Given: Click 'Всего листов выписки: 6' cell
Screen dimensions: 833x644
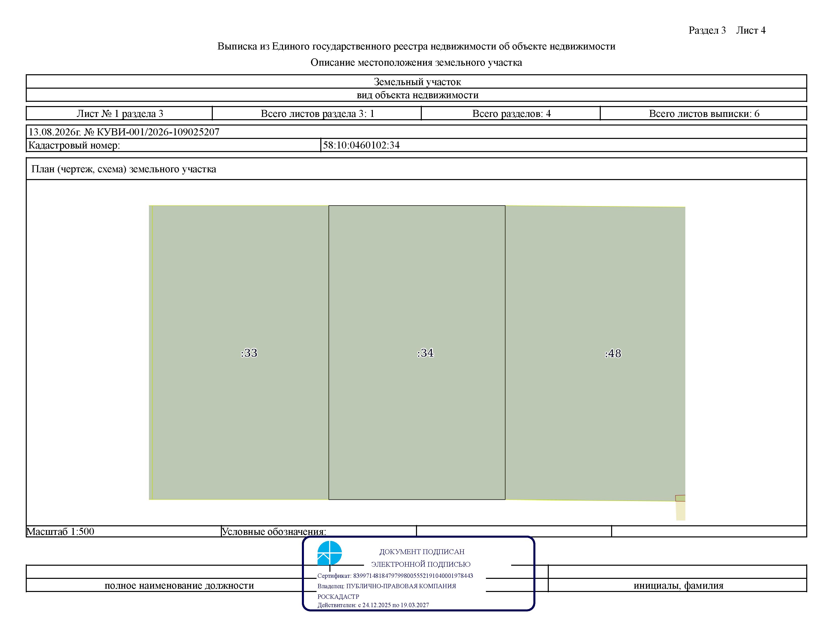Looking at the screenshot, I should [x=704, y=113].
